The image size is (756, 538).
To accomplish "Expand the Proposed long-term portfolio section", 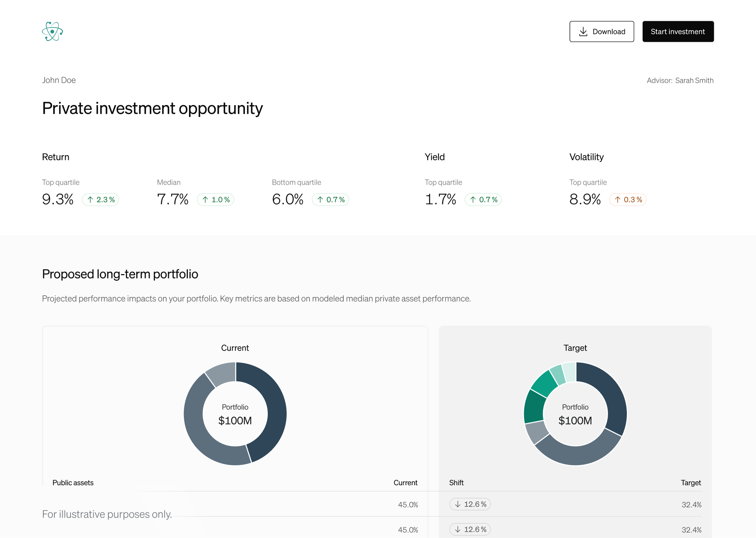I will (x=120, y=274).
